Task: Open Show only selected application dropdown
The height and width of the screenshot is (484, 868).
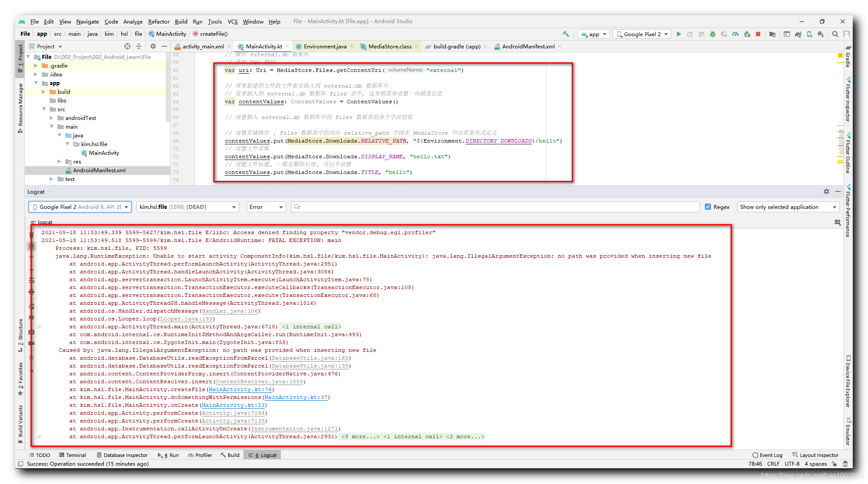Action: pyautogui.click(x=787, y=207)
